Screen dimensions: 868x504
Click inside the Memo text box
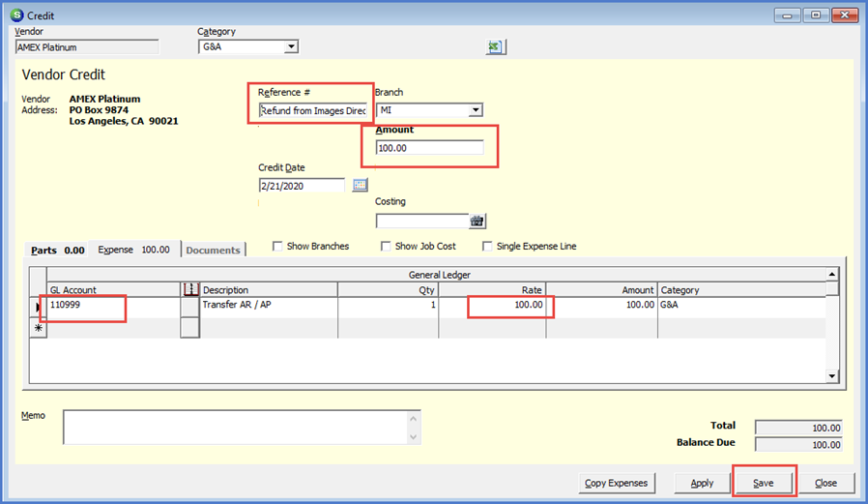click(x=235, y=427)
